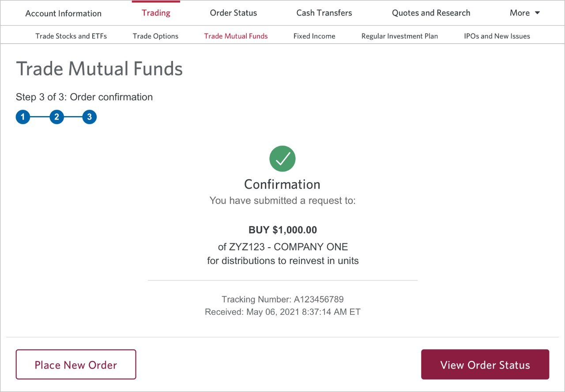This screenshot has height=392, width=565.
Task: Click the BUY $1,000.00 order amount
Action: point(282,230)
